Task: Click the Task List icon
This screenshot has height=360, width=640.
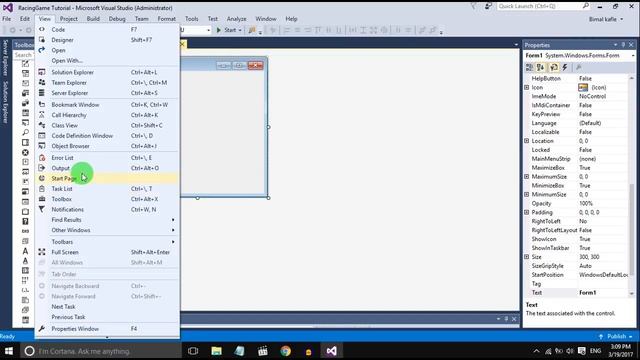Action: click(x=42, y=189)
